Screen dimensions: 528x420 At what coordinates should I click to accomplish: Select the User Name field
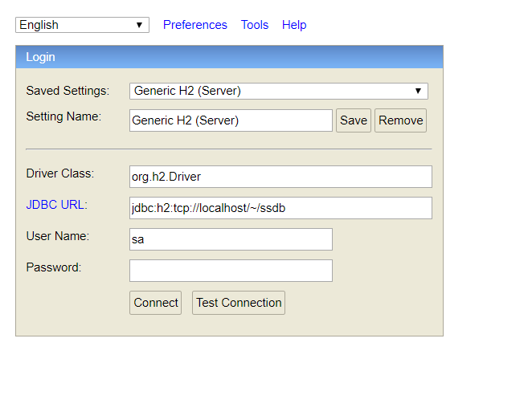point(231,239)
